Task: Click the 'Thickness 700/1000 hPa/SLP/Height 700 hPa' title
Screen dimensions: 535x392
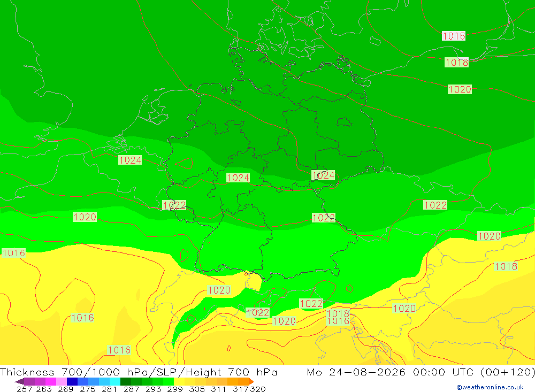Action: point(139,372)
